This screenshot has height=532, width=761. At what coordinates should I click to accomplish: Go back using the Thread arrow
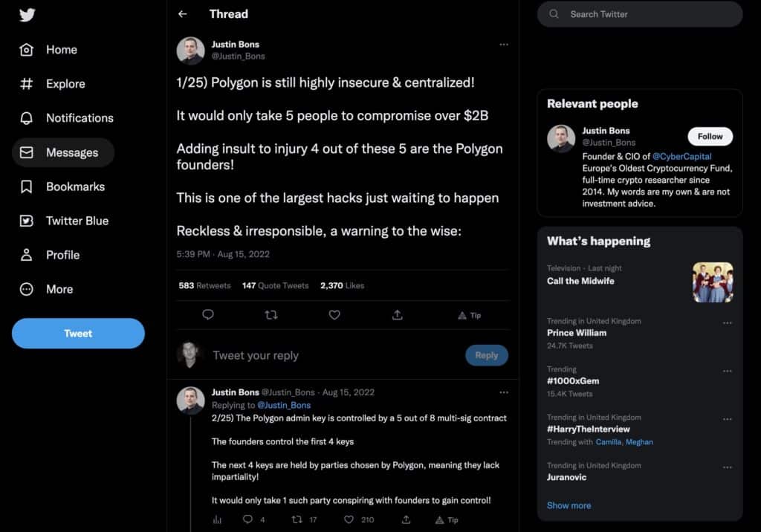183,14
